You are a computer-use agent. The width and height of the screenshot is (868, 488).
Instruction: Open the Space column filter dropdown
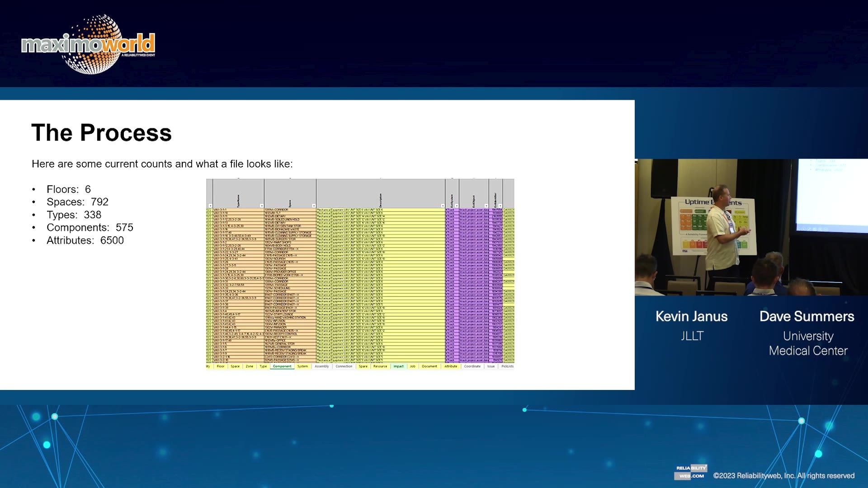[313, 205]
